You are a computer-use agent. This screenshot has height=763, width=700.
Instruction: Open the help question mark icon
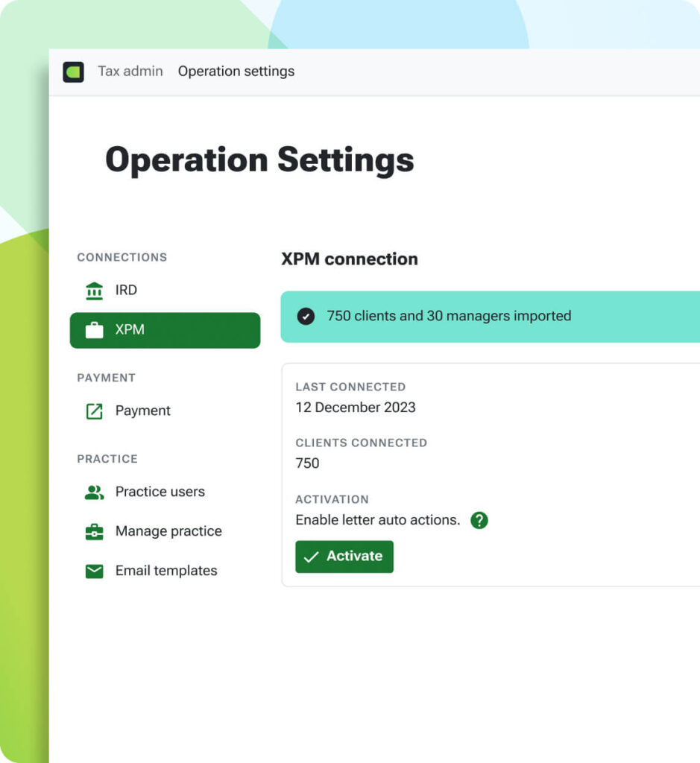click(479, 520)
